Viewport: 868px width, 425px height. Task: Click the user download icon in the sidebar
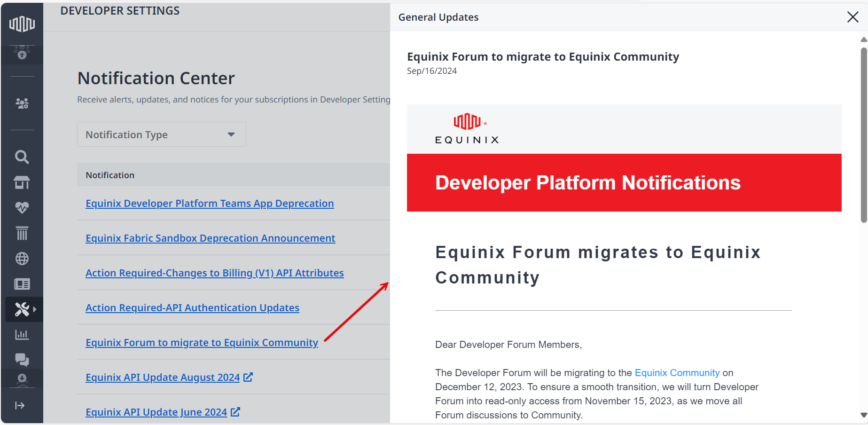(22, 379)
